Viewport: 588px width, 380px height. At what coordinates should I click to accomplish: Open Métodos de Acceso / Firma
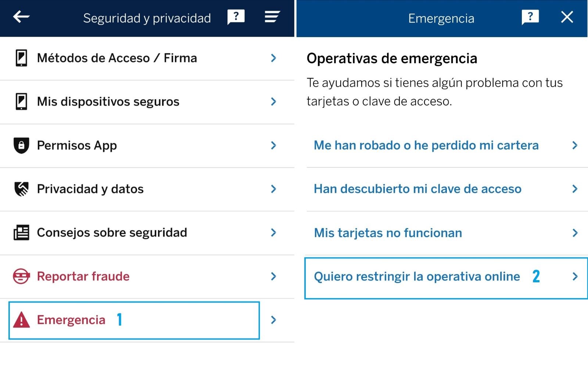pos(117,58)
